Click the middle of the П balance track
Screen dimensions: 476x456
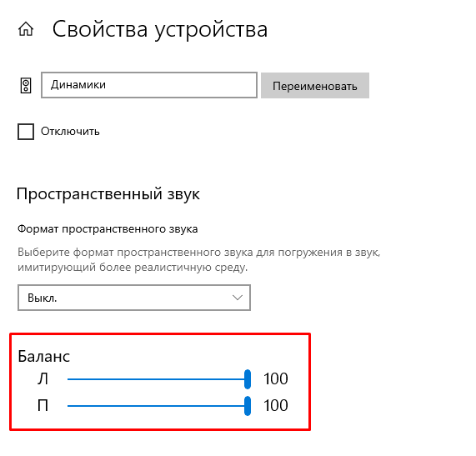pyautogui.click(x=158, y=406)
